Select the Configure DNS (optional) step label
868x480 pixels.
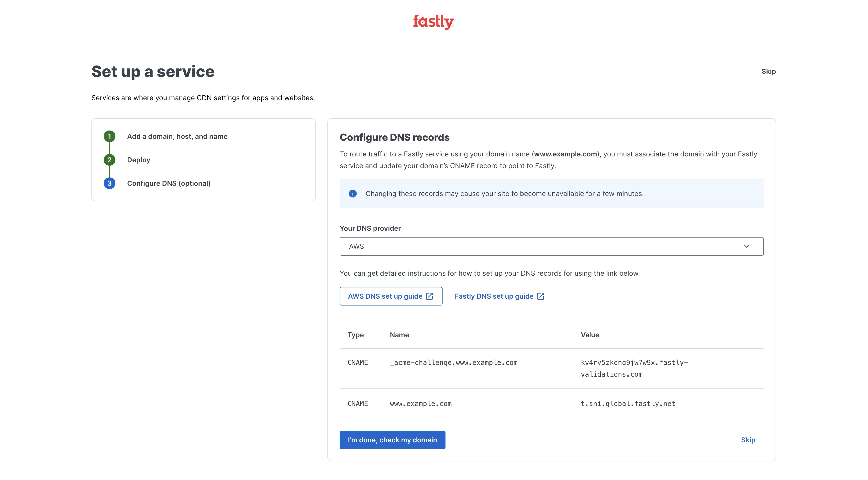[x=168, y=183]
